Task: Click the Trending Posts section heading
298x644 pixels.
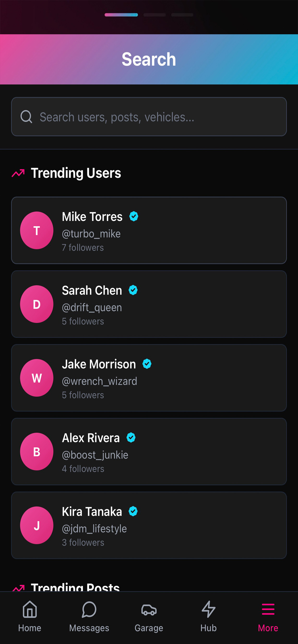Action: point(75,587)
